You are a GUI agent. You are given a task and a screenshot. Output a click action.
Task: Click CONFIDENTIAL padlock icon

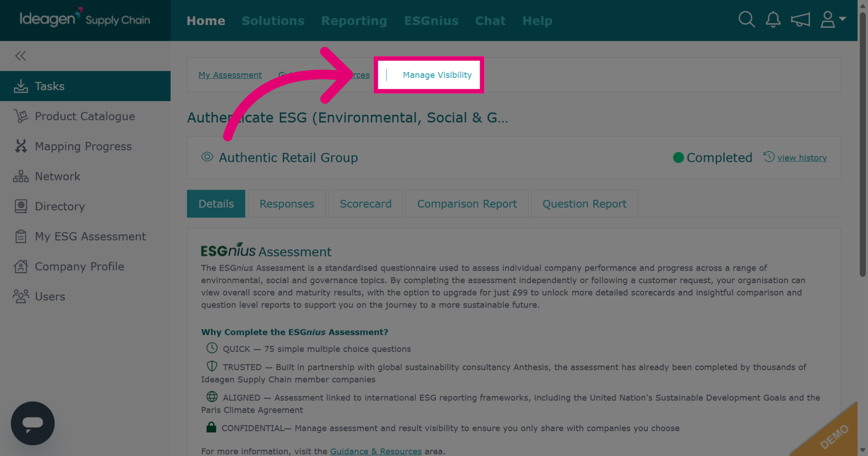pyautogui.click(x=211, y=427)
